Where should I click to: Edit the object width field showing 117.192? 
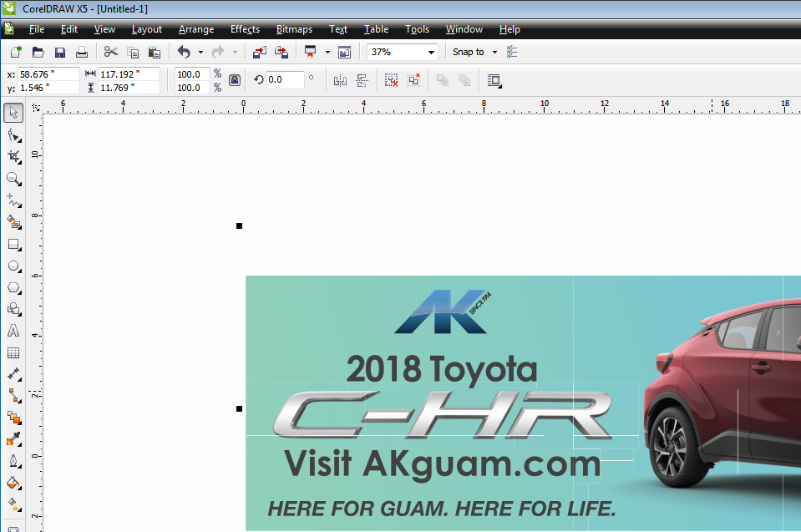pyautogui.click(x=129, y=74)
